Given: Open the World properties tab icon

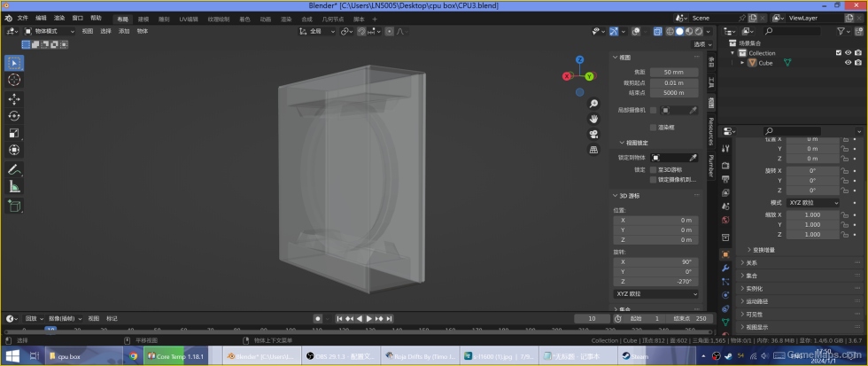Looking at the screenshot, I should 725,221.
